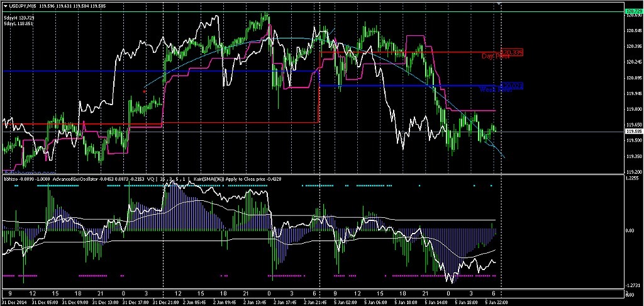Viewport: 644px width, 306px height.
Task: Click the 120.095 price axis value
Action: click(634, 77)
